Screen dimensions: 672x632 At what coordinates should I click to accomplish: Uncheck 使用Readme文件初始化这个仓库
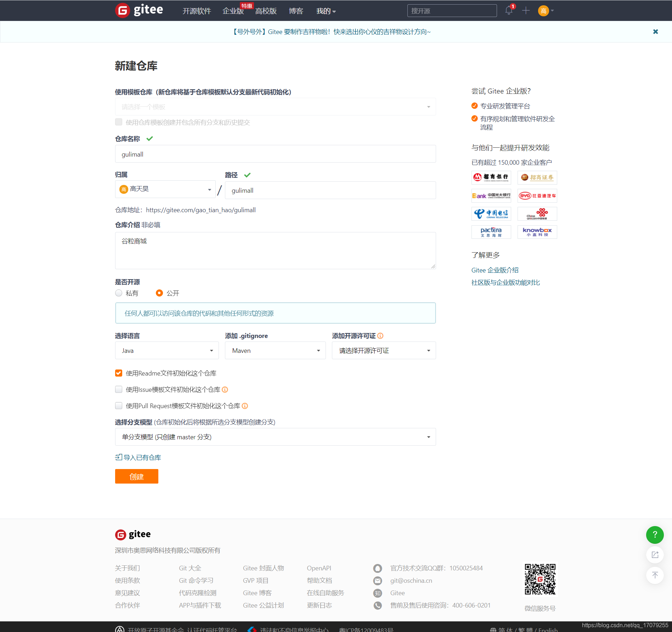pos(119,373)
